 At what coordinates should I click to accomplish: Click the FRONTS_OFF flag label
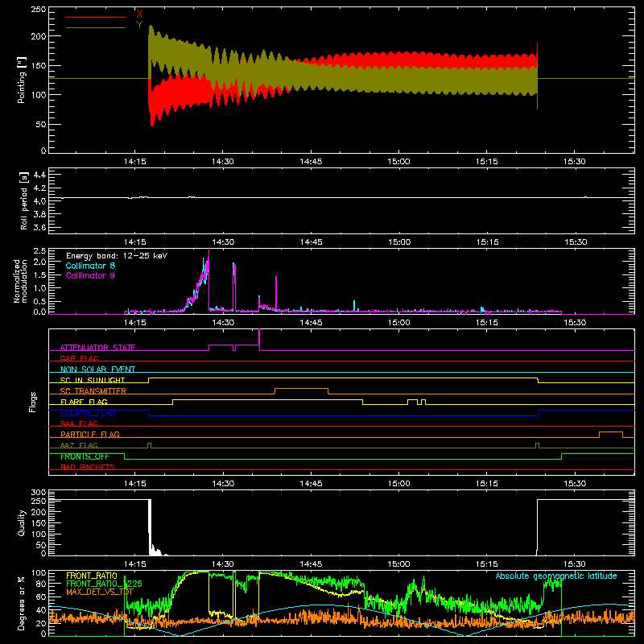pyautogui.click(x=85, y=456)
